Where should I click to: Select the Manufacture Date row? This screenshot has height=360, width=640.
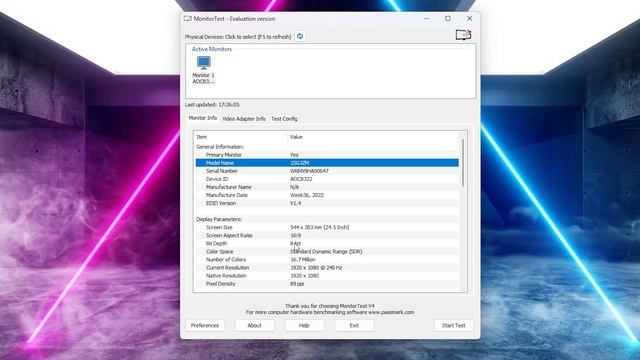click(x=327, y=195)
